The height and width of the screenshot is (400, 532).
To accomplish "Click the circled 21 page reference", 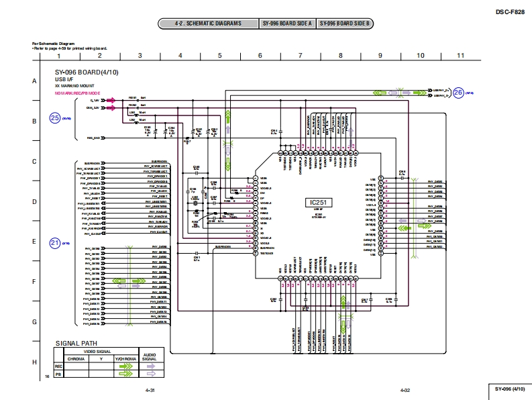I will click(55, 243).
